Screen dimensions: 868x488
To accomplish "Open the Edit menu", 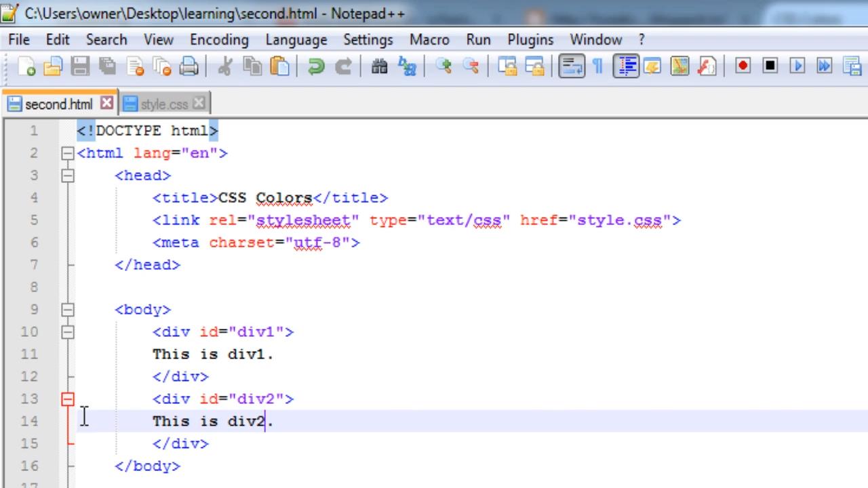I will coord(58,40).
